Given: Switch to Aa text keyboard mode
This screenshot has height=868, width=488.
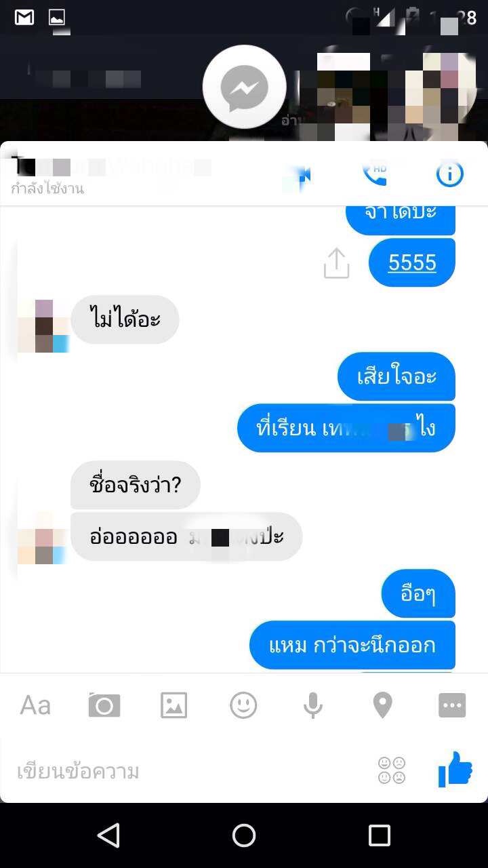Looking at the screenshot, I should click(x=35, y=705).
